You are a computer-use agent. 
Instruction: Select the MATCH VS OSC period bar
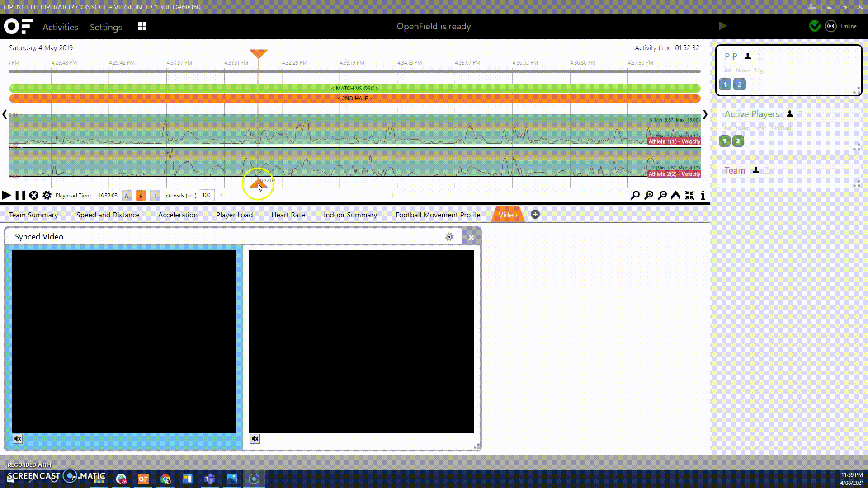[355, 89]
